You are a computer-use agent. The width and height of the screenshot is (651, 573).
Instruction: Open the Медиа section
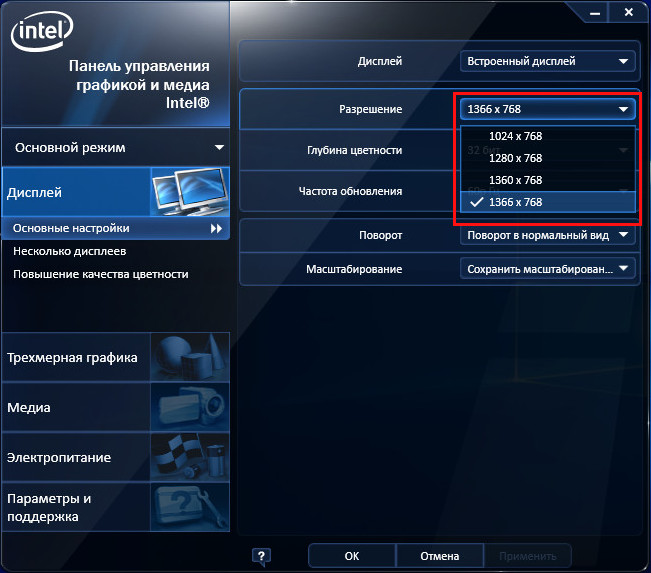115,407
